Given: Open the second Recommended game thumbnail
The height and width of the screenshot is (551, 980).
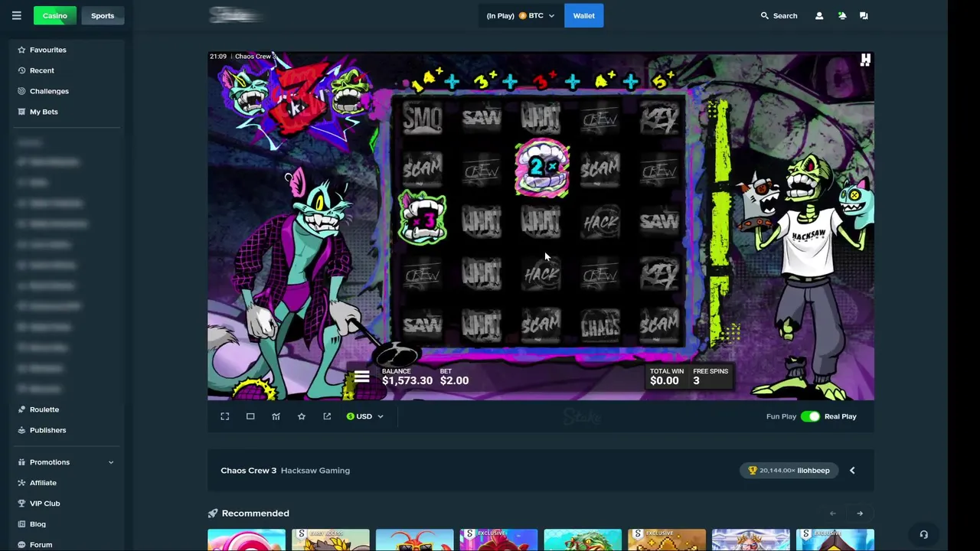Looking at the screenshot, I should (x=330, y=540).
